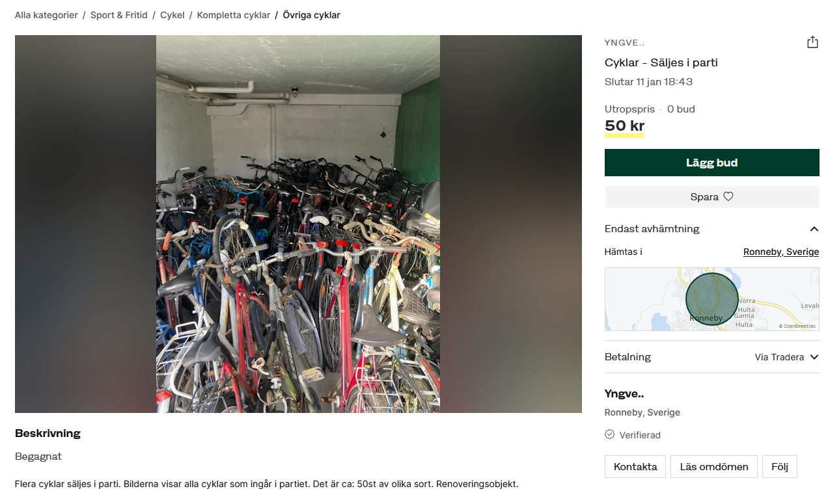Click the Ronneby pickup map

click(x=711, y=299)
